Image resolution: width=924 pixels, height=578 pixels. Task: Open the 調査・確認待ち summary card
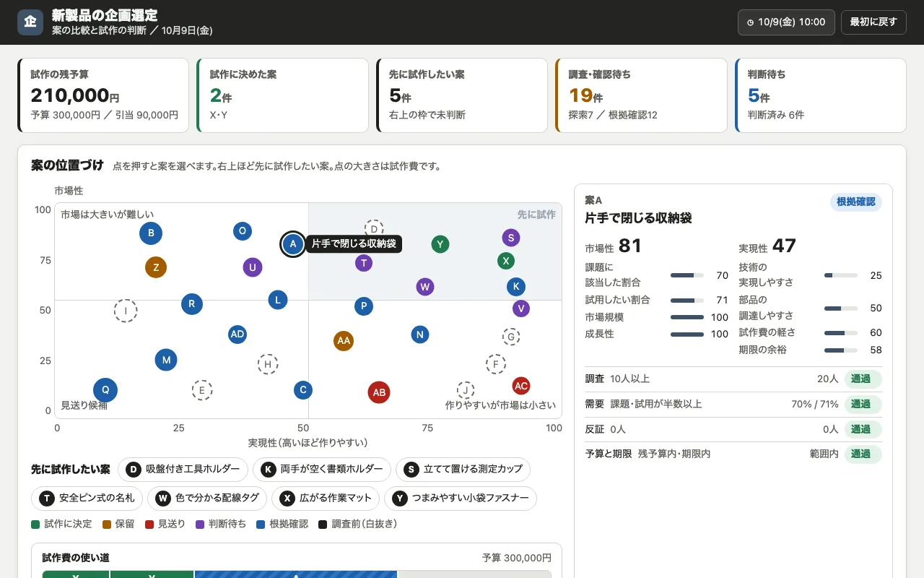pos(641,95)
